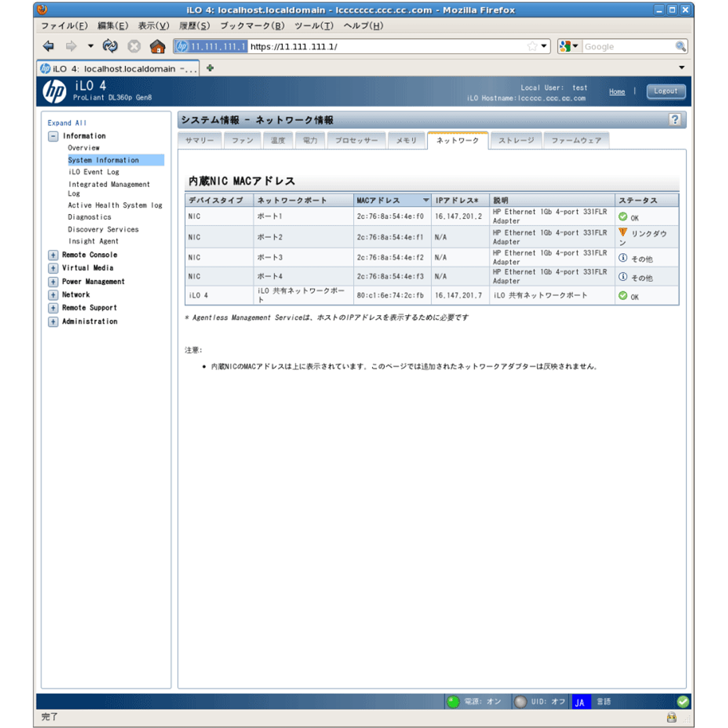Click the power status green indicator
The height and width of the screenshot is (728, 728).
[x=453, y=702]
